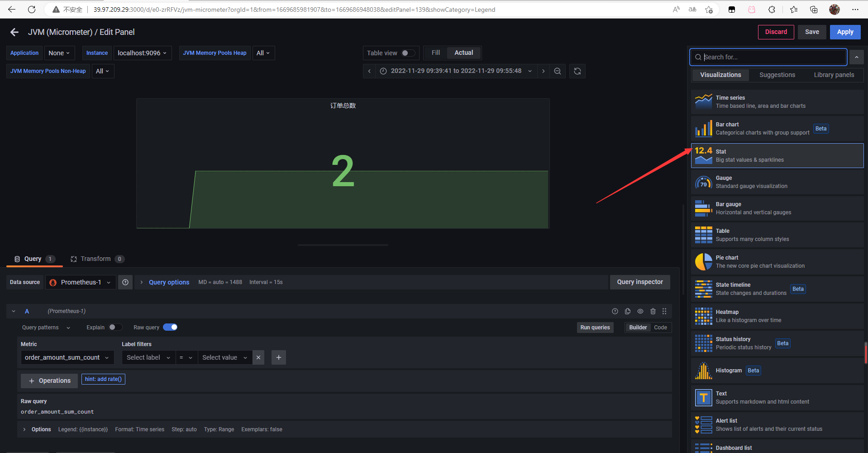Choose the Gauge visualization
The image size is (868, 453).
[777, 182]
